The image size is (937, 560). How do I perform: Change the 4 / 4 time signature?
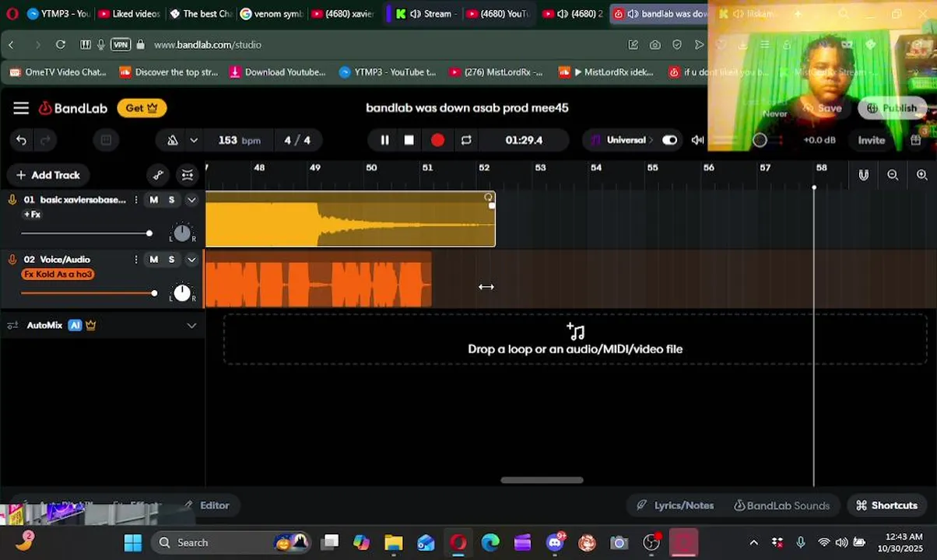[x=297, y=140]
